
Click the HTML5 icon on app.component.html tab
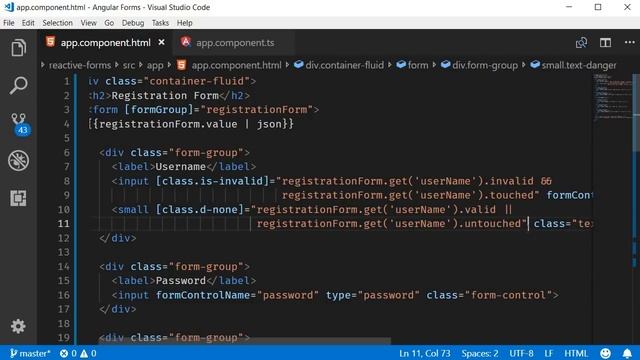(51, 42)
